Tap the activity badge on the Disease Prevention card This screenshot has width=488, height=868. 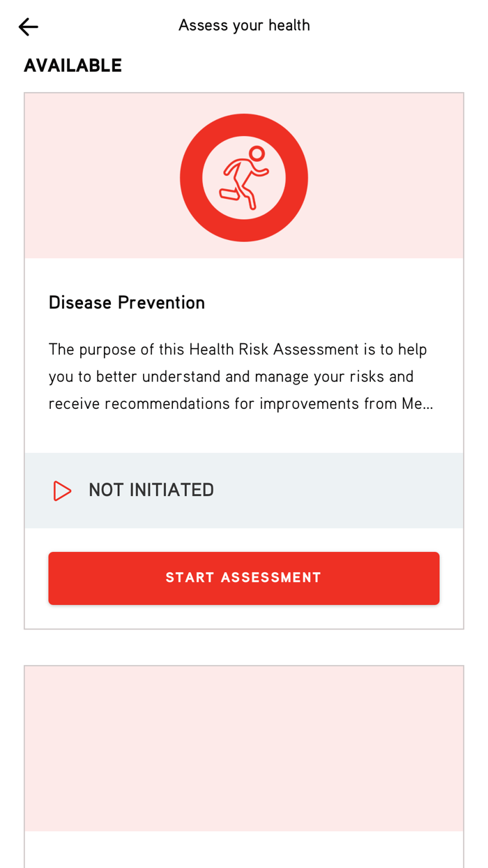tap(244, 177)
